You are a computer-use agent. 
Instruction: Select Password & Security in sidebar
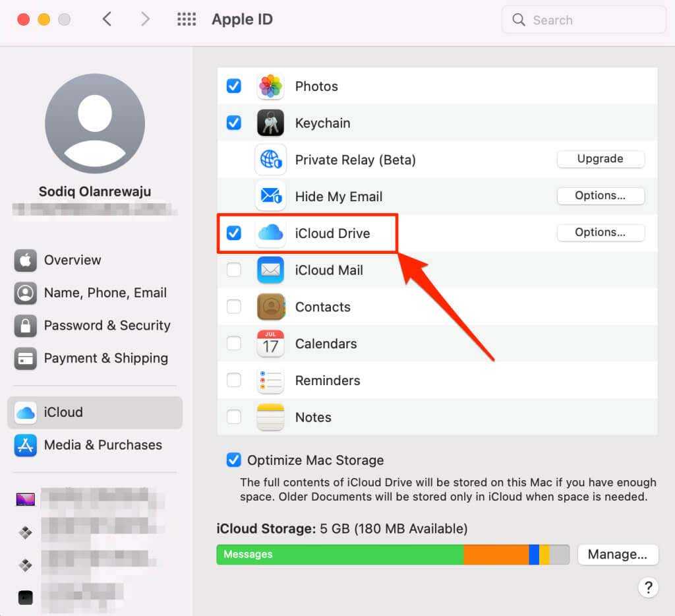[107, 326]
